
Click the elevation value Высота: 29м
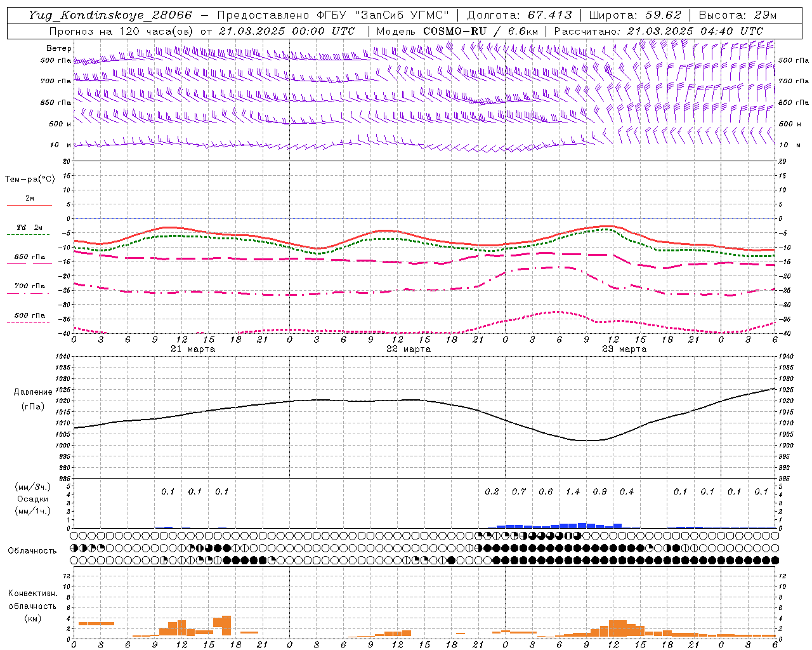click(738, 15)
